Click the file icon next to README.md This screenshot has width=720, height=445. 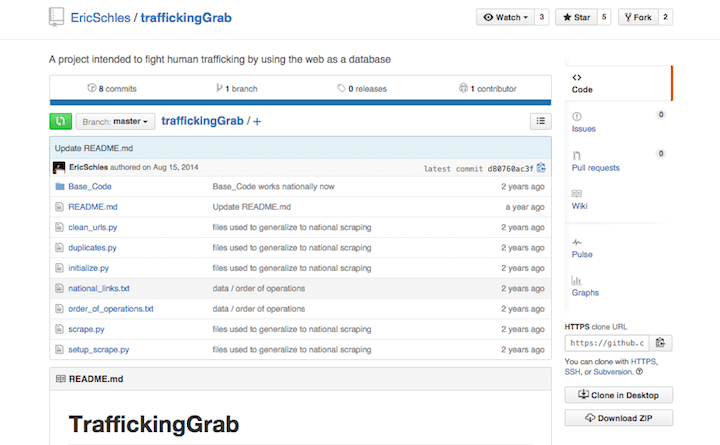pyautogui.click(x=59, y=207)
